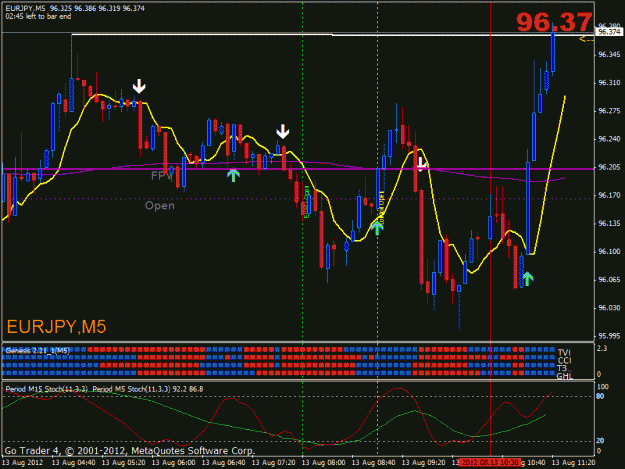Select the Open label on the chart

click(x=159, y=206)
